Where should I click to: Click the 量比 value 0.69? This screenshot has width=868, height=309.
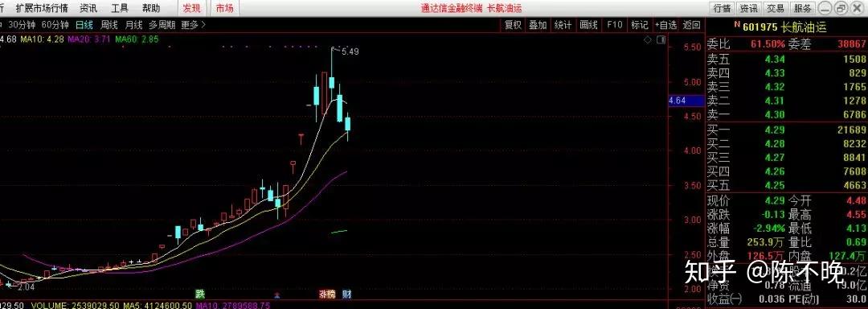[x=856, y=242]
